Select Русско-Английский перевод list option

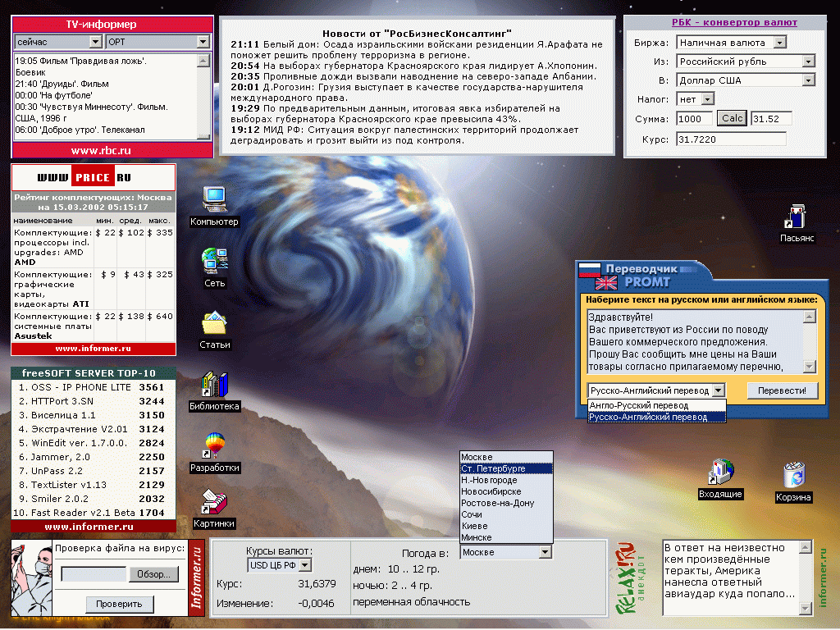point(657,417)
